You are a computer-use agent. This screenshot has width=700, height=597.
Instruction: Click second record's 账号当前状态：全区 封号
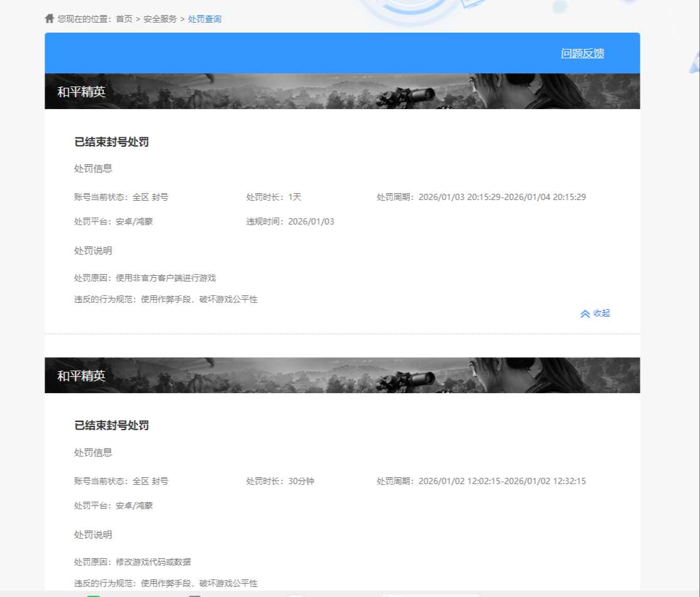pos(121,481)
